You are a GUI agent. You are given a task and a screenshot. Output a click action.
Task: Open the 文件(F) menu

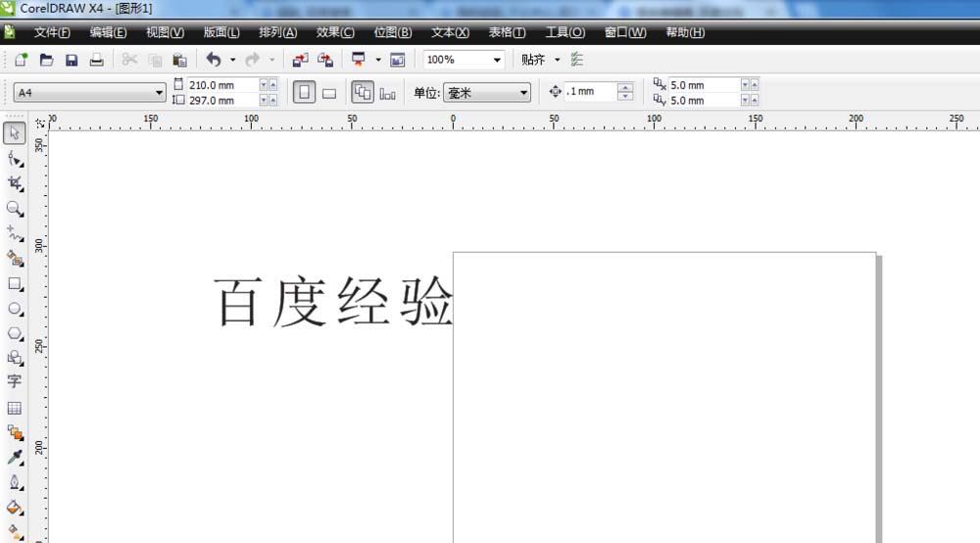(x=52, y=32)
